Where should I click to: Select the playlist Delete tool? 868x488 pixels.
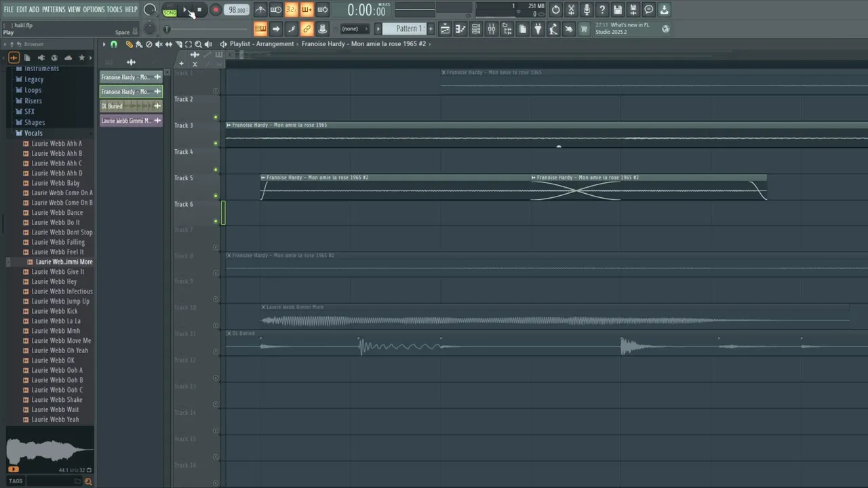(x=149, y=44)
